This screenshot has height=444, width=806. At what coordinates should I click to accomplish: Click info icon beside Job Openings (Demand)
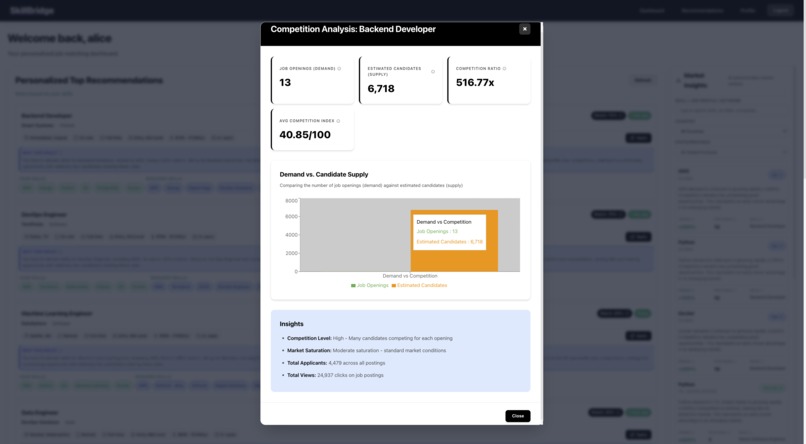point(339,68)
